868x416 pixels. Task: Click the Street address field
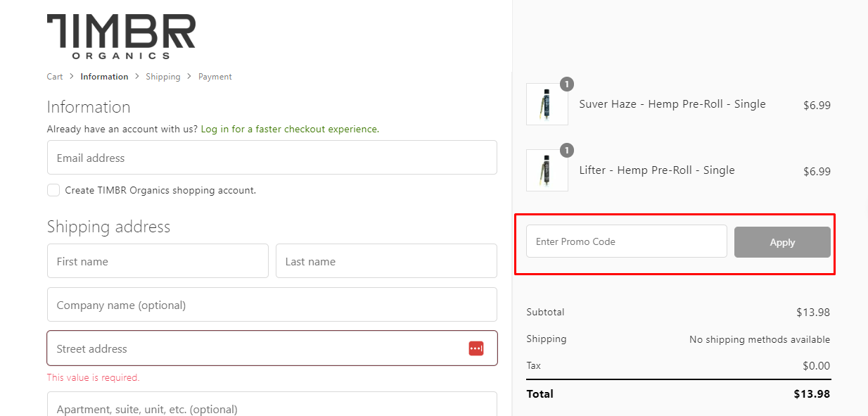272,348
